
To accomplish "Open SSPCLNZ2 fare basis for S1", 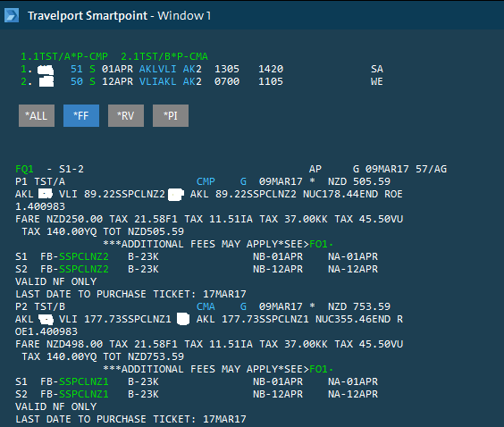I will click(84, 256).
